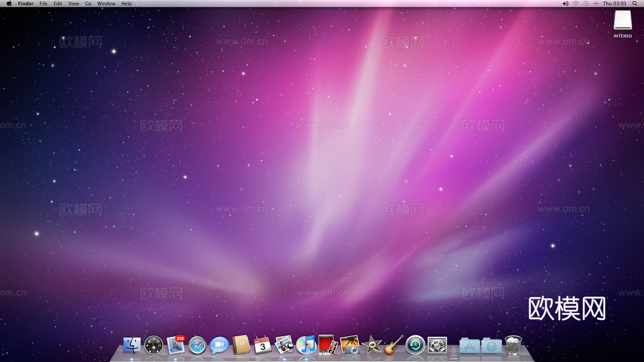Open Time Machine menu bar icon

click(586, 4)
